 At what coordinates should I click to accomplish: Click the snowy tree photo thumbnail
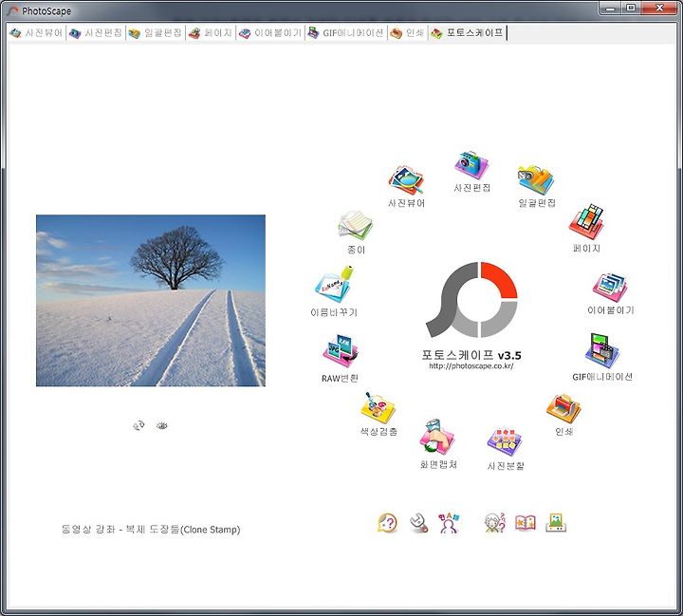click(x=151, y=300)
